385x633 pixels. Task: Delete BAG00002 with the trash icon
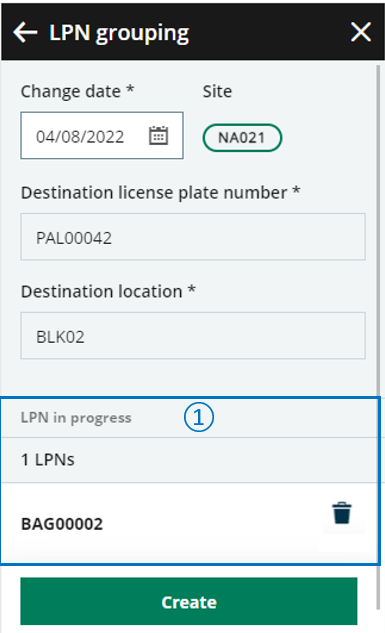[x=342, y=513]
